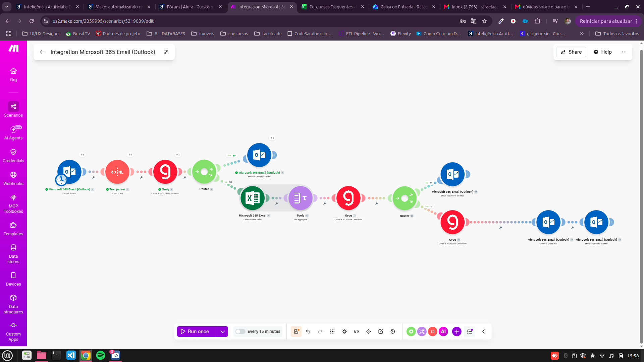Open the trigger schedule clock icon
The height and width of the screenshot is (362, 644).
(61, 180)
